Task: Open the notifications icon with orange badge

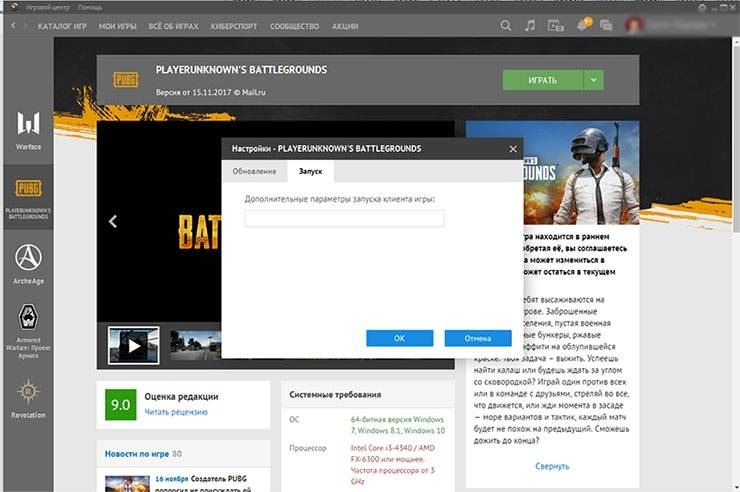Action: 584,25
